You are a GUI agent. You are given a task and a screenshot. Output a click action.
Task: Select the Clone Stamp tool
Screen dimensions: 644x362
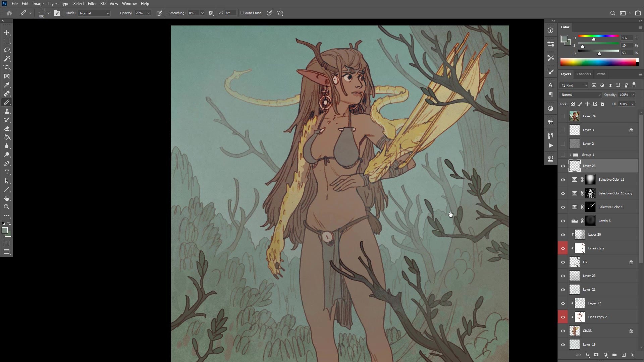(x=7, y=111)
